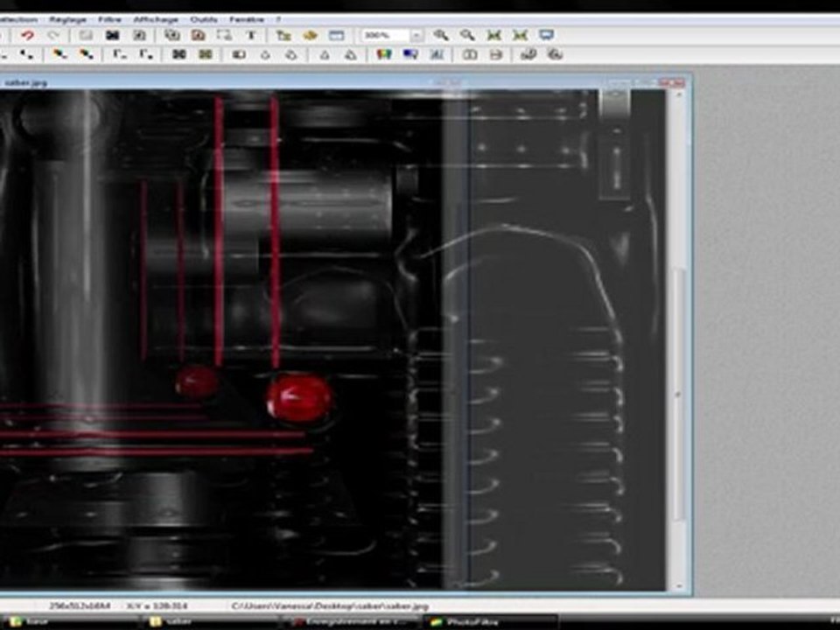Click the scrollbar up arrow of saber.jpg

pos(679,95)
